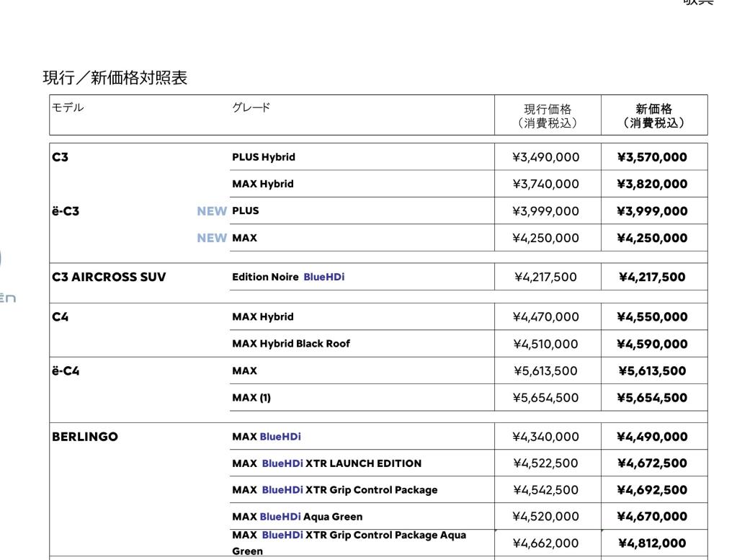Viewport: 737px width, 560px height.
Task: Select the BERLINGO model name
Action: (x=85, y=437)
